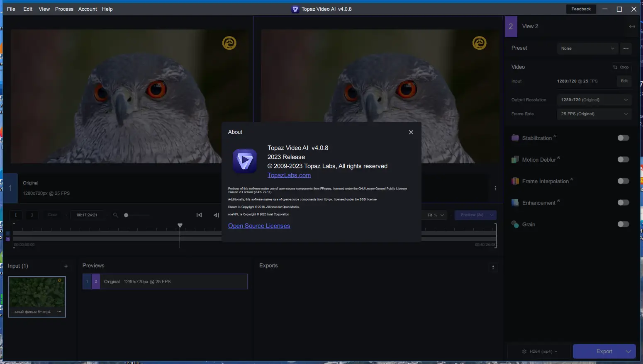
Task: Open the Output Resolution dropdown
Action: (x=594, y=99)
